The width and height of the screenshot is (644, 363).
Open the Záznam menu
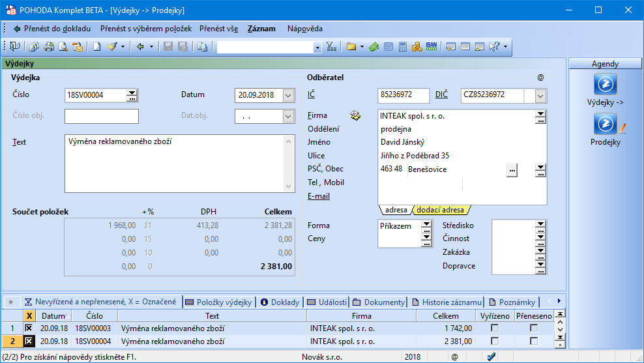point(261,29)
